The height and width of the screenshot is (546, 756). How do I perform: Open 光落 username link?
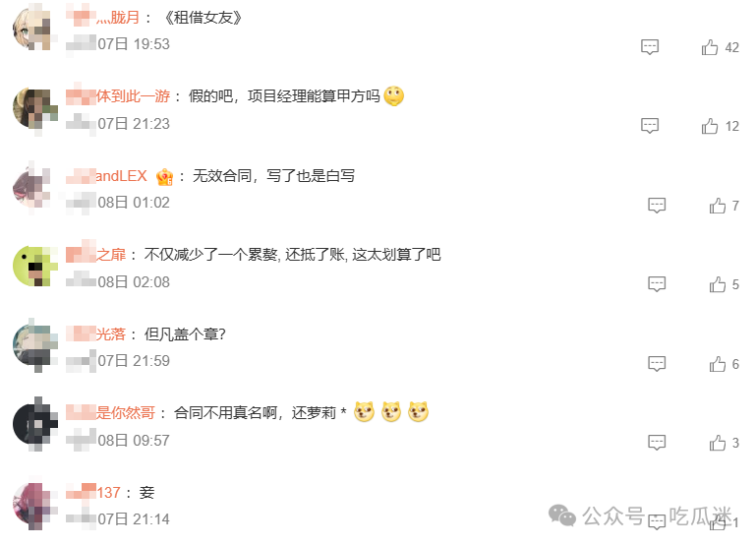(95, 334)
